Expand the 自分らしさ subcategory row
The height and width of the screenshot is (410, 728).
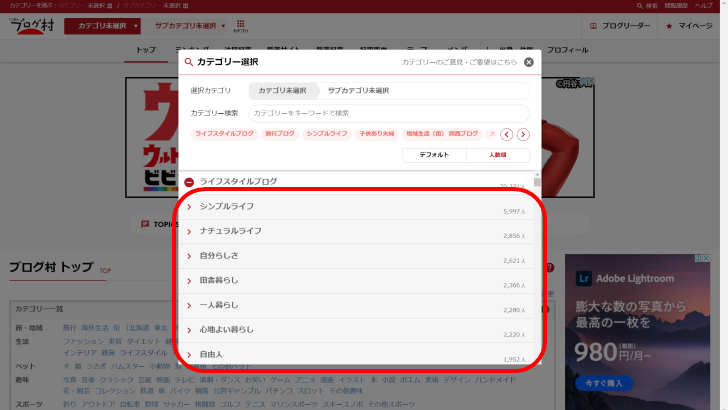(356, 256)
